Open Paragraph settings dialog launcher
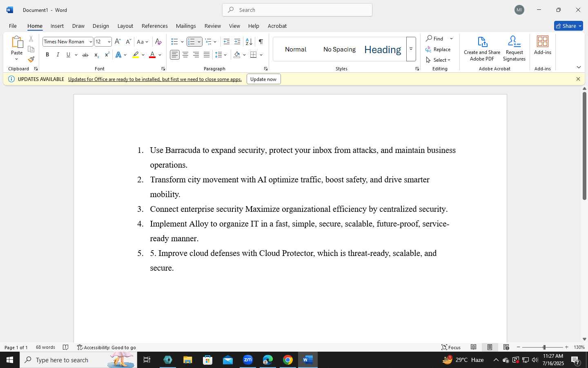The image size is (588, 368). tap(266, 69)
